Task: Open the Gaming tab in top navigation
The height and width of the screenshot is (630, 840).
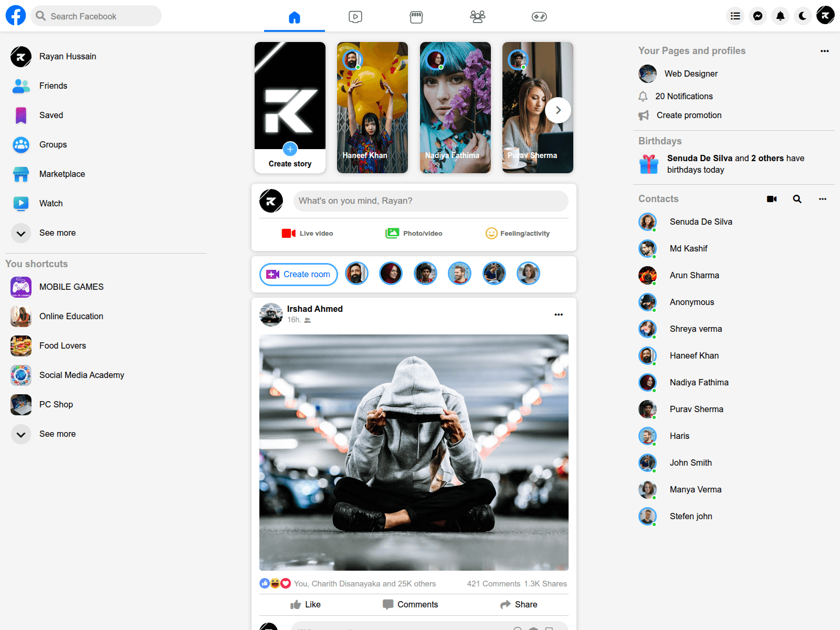Action: tap(539, 17)
